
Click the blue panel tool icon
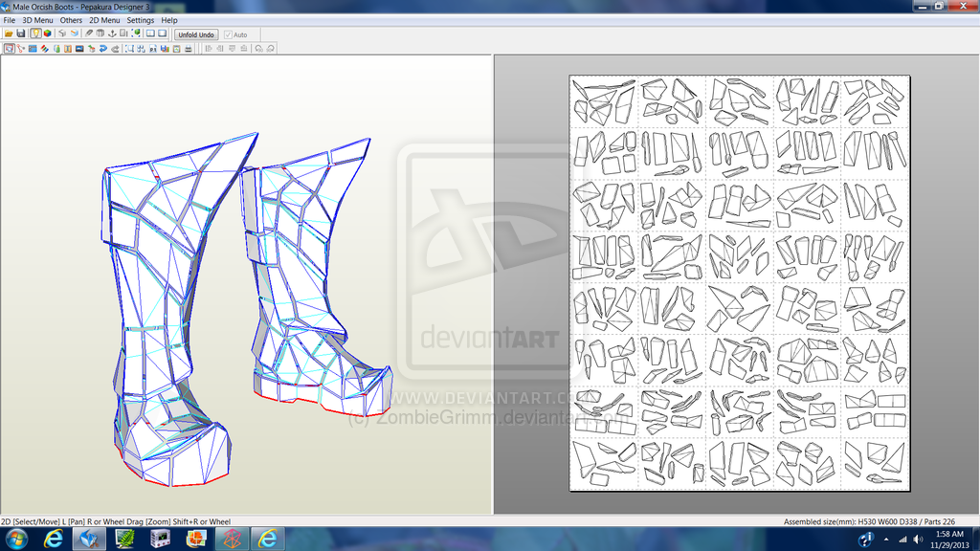click(33, 48)
